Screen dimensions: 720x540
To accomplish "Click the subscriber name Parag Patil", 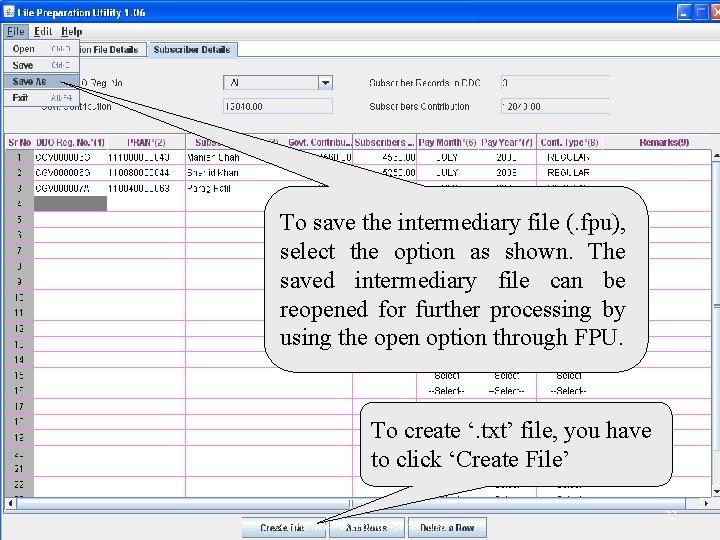I will [209, 189].
